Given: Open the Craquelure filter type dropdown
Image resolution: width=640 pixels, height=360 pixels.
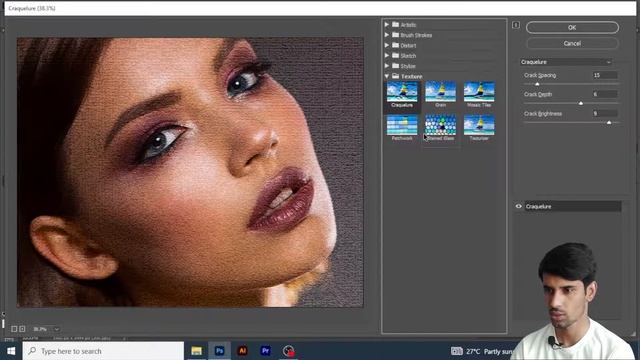Looking at the screenshot, I should tap(566, 62).
